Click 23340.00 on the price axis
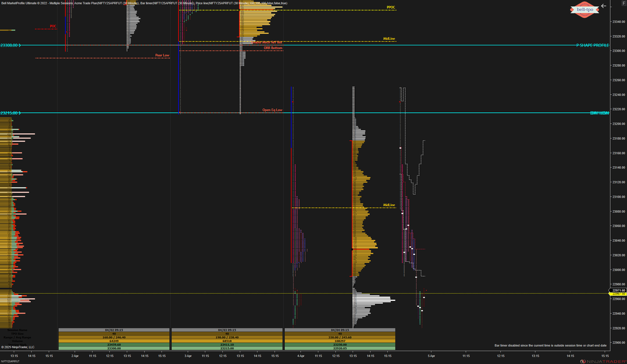 [x=619, y=22]
